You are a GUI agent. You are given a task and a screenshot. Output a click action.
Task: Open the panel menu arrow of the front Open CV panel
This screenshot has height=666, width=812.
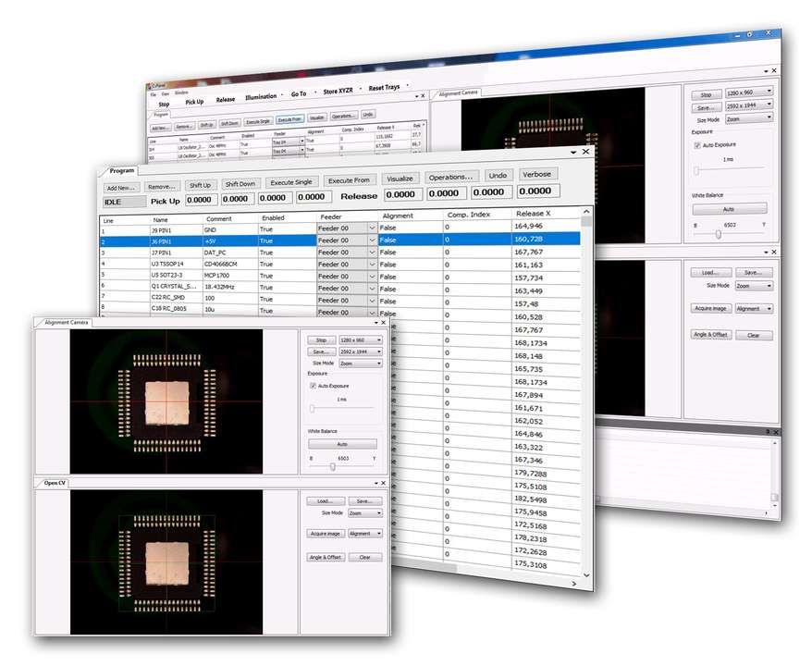(376, 483)
